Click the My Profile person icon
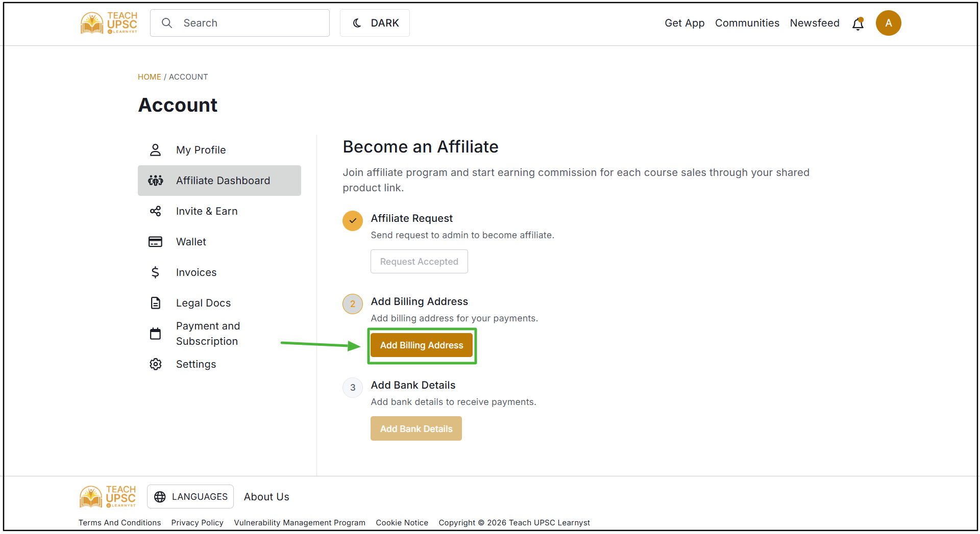The image size is (980, 534). (x=155, y=150)
